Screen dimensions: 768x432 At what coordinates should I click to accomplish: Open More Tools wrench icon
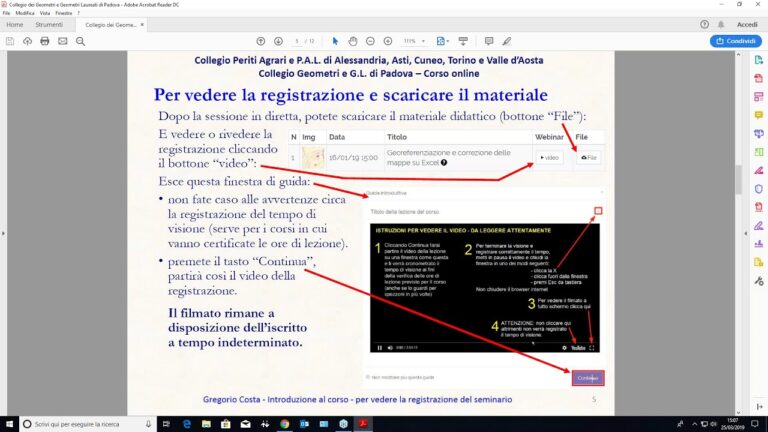pyautogui.click(x=759, y=281)
